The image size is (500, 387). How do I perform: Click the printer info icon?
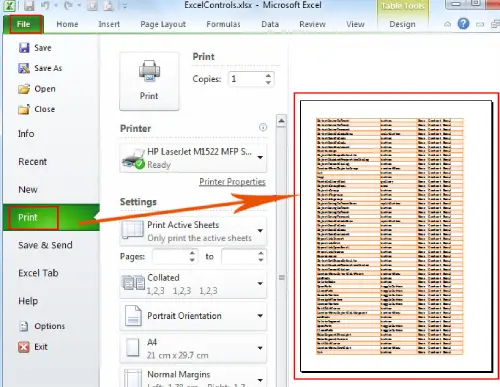[x=263, y=127]
